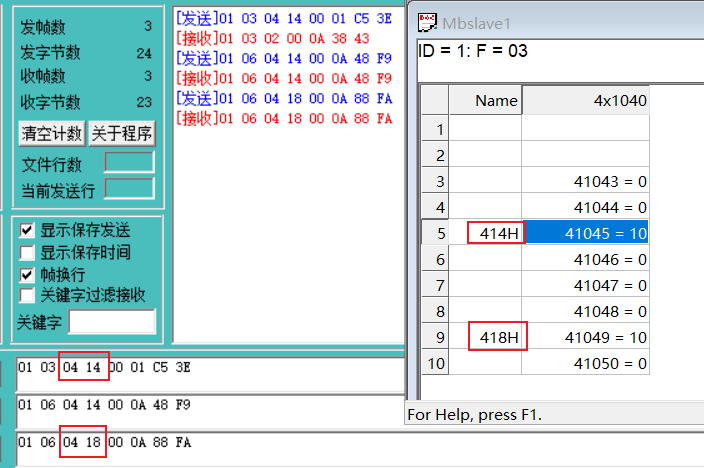Click the 4x1040 column header
The width and height of the screenshot is (704, 468).
coord(585,101)
